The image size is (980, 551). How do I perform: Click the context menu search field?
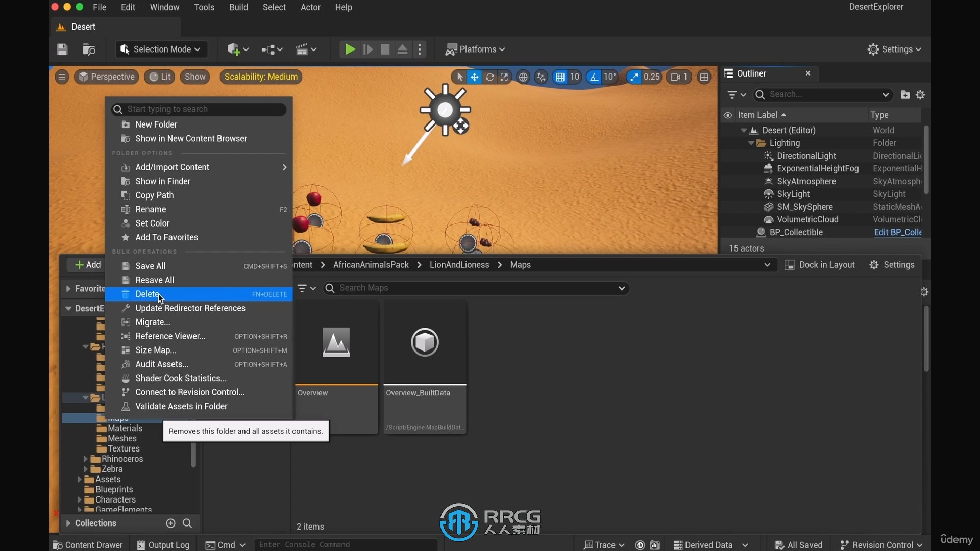pyautogui.click(x=199, y=109)
